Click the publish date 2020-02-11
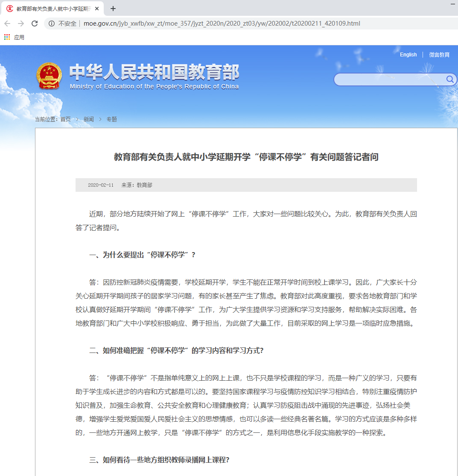 click(101, 185)
